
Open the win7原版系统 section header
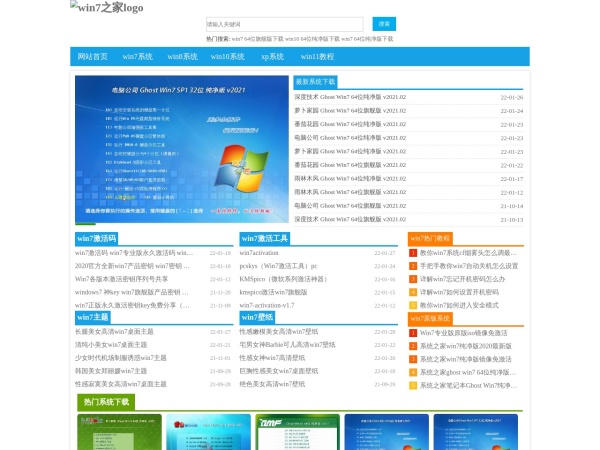(430, 318)
